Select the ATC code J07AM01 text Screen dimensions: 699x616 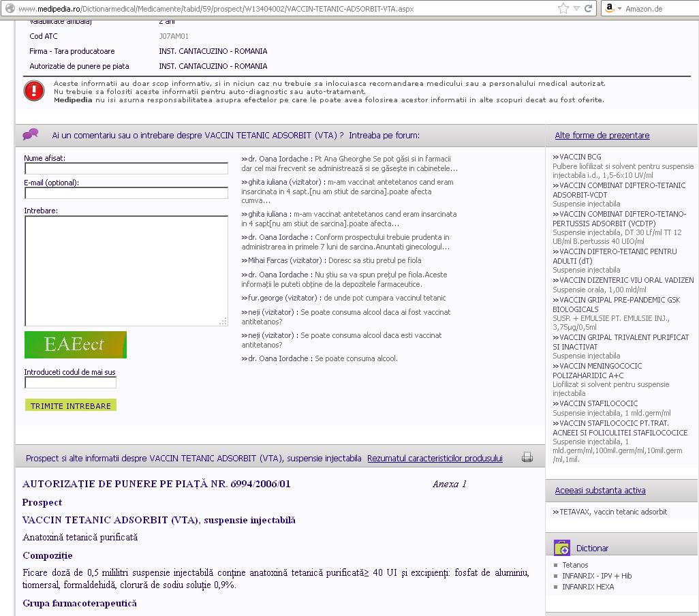174,36
